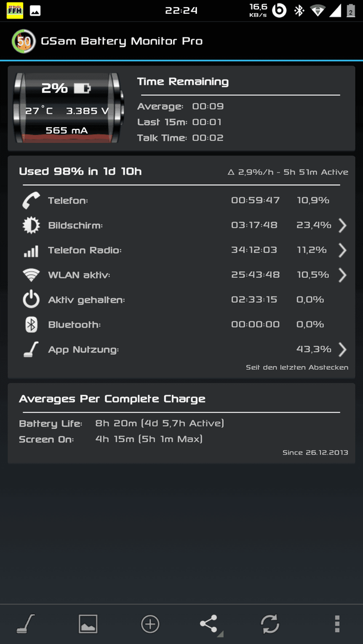This screenshot has width=363, height=644.
Task: Tap the Telefon handset icon
Action: pos(31,200)
